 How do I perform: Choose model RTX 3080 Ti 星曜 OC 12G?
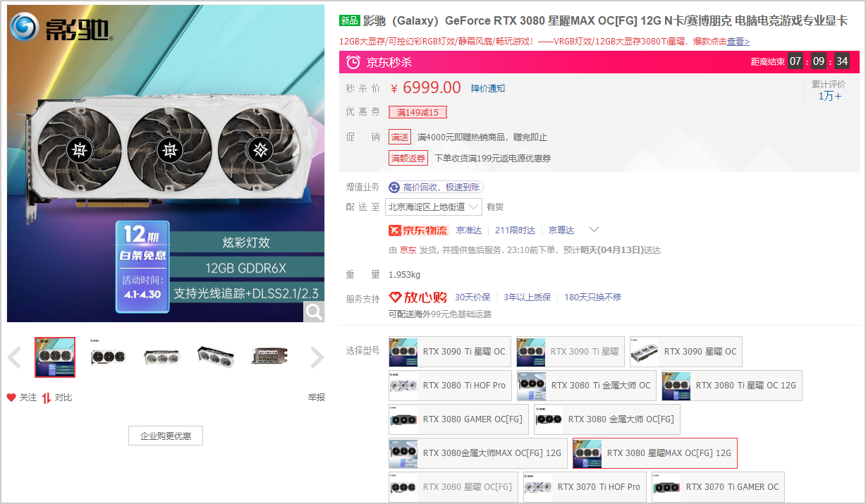click(x=732, y=386)
